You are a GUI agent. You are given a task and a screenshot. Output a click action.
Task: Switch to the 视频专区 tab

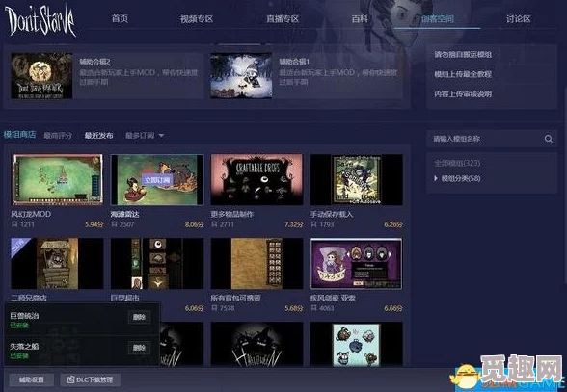coord(197,19)
